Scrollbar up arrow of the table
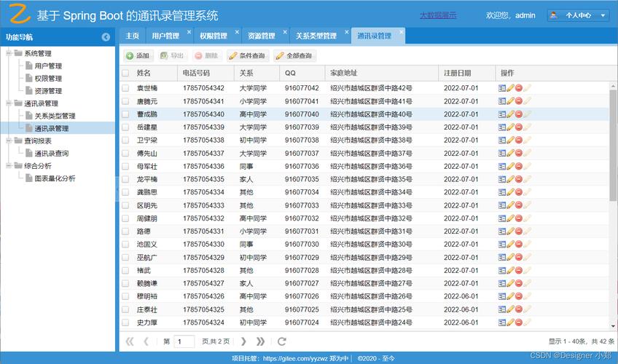This screenshot has width=618, height=364. click(x=613, y=85)
